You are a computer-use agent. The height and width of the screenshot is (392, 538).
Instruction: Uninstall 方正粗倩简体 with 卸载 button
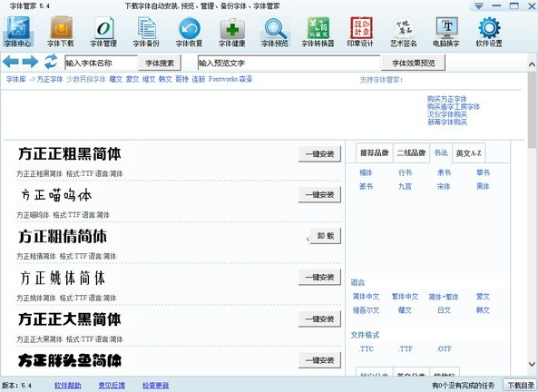pyautogui.click(x=326, y=236)
